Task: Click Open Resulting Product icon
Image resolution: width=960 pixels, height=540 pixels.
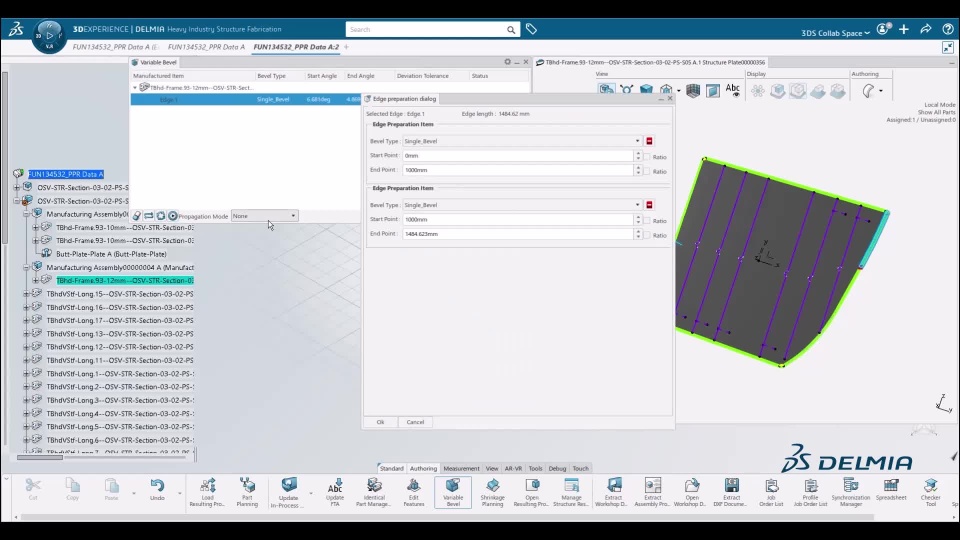Action: (x=531, y=492)
